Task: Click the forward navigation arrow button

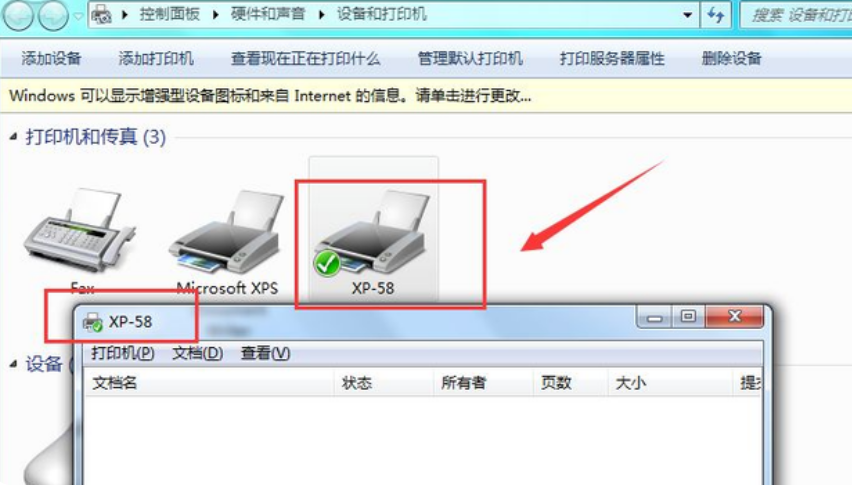Action: [x=53, y=16]
